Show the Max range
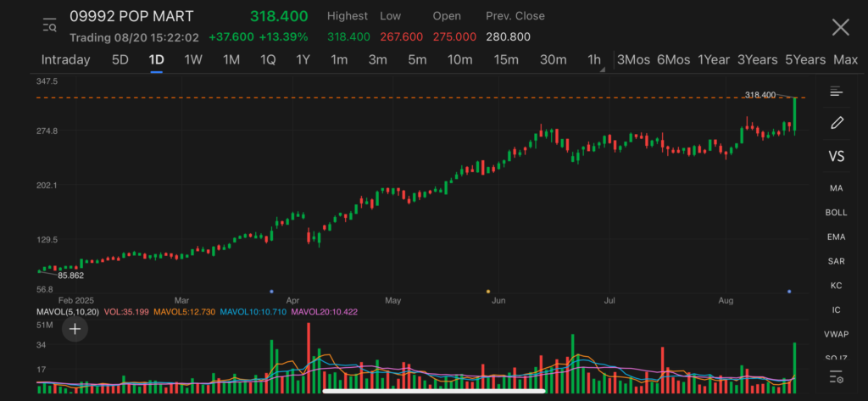Viewport: 868px width, 401px height. click(x=845, y=60)
